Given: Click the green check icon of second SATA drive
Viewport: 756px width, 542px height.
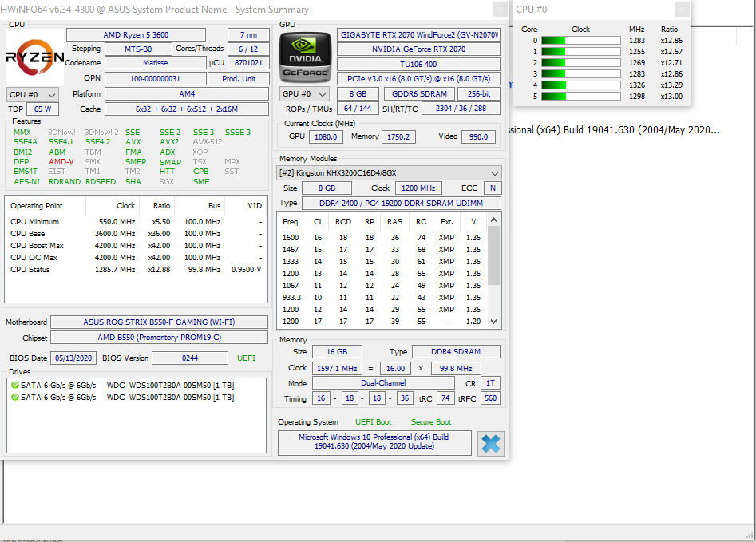Looking at the screenshot, I should coord(15,397).
